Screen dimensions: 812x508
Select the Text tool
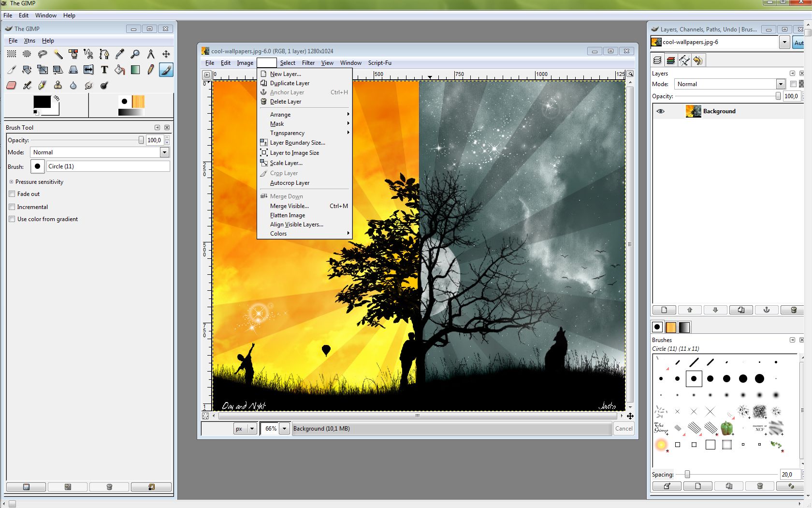[x=104, y=70]
